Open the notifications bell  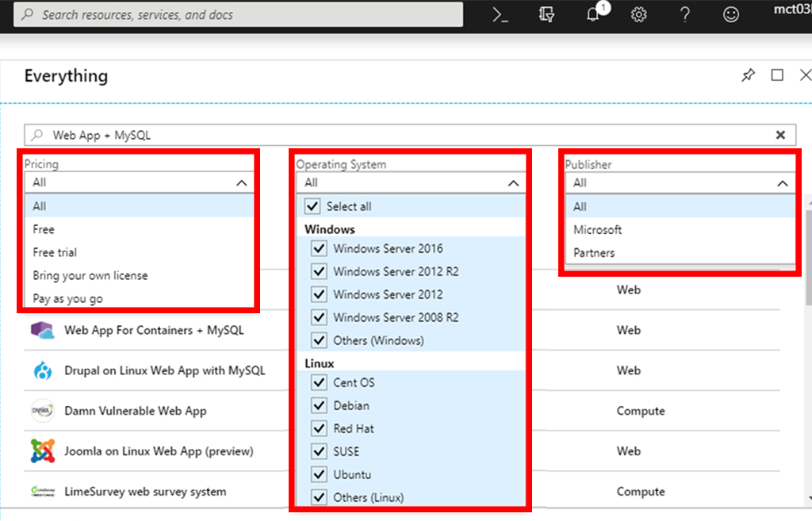tap(593, 14)
